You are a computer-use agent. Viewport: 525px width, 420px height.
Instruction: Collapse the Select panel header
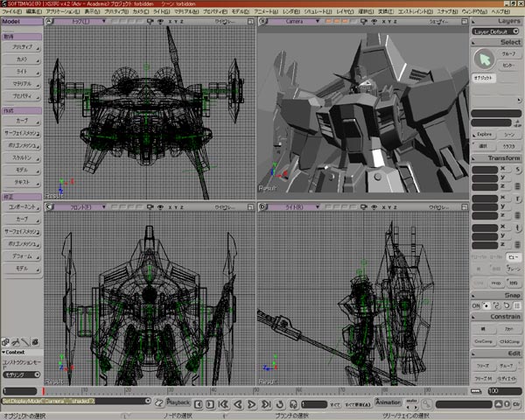[496, 42]
